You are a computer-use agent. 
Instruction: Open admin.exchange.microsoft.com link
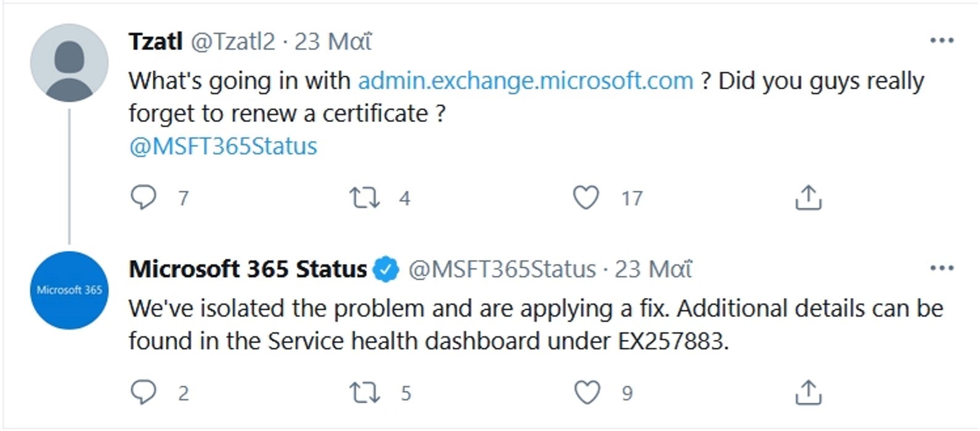(x=525, y=81)
